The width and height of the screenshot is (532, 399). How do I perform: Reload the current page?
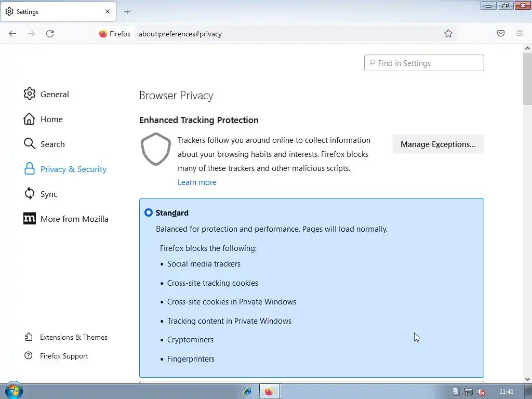(x=50, y=34)
